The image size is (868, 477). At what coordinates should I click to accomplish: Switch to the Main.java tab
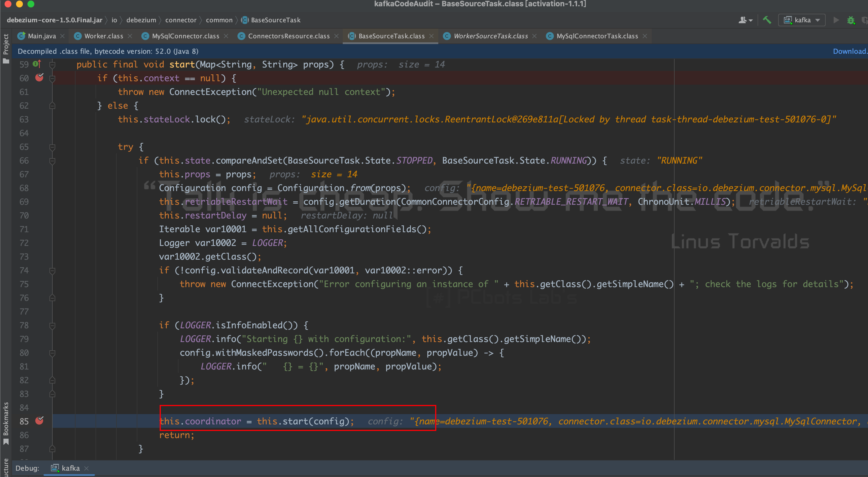[x=41, y=36]
